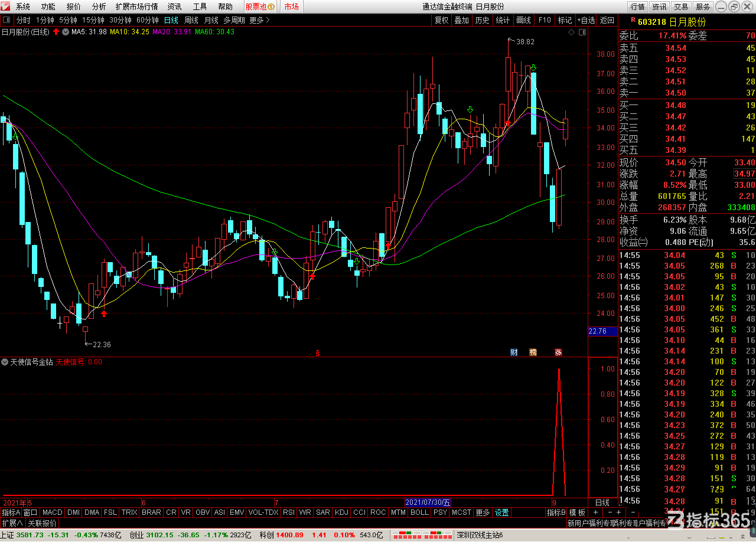Switch to the 交易 tab at top right
The width and height of the screenshot is (756, 542).
point(681,6)
